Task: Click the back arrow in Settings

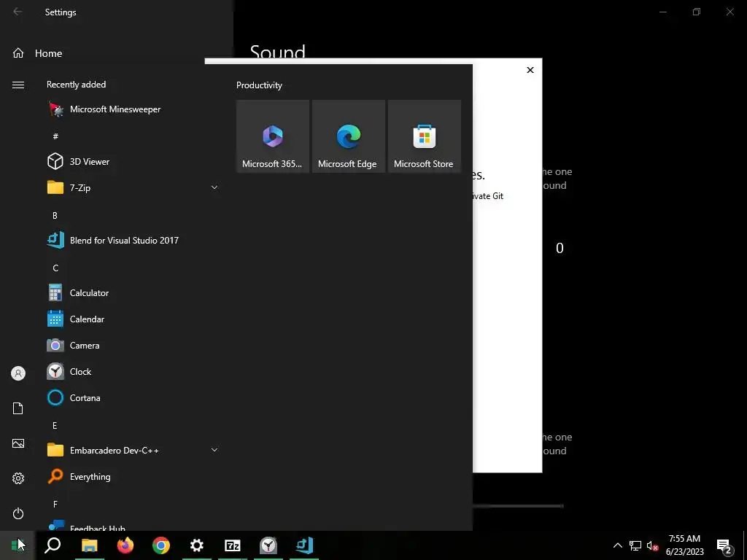Action: [18, 12]
